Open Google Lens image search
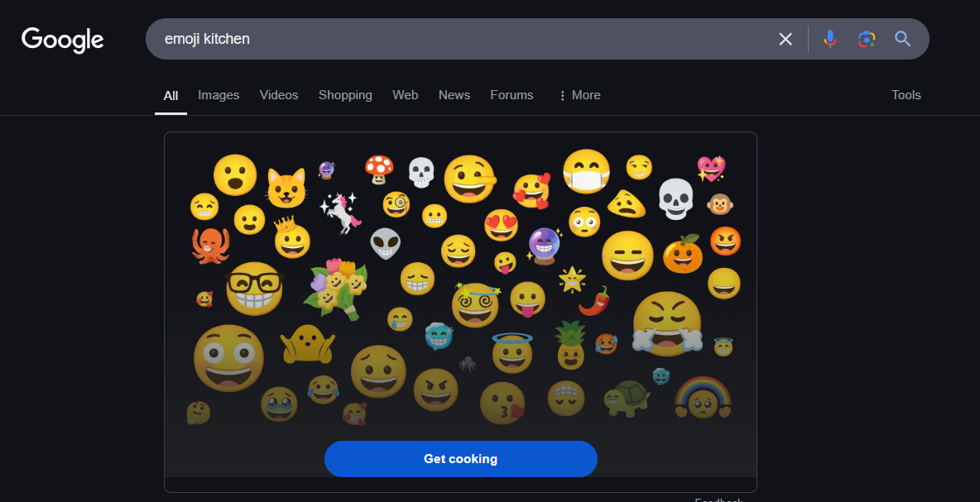 867,39
